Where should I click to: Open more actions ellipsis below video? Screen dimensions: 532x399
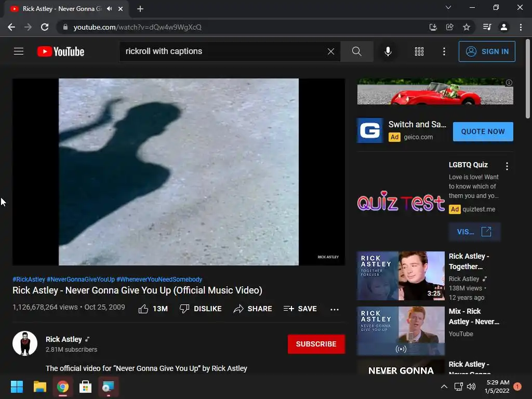(334, 309)
